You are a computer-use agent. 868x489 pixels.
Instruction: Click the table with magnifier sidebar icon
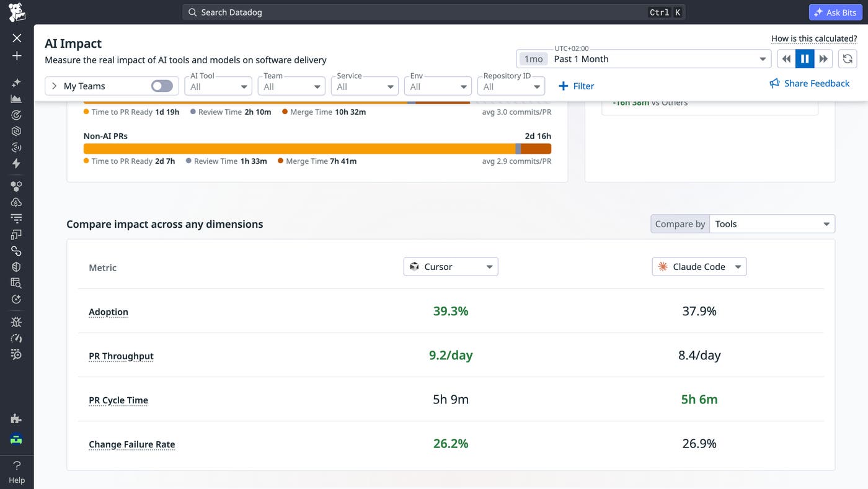point(17,283)
